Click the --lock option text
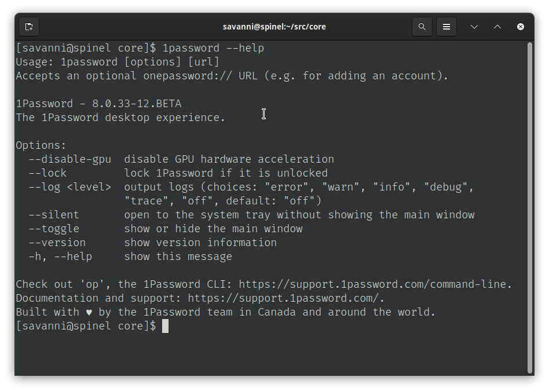Screen dimensions: 549x392 [47, 173]
